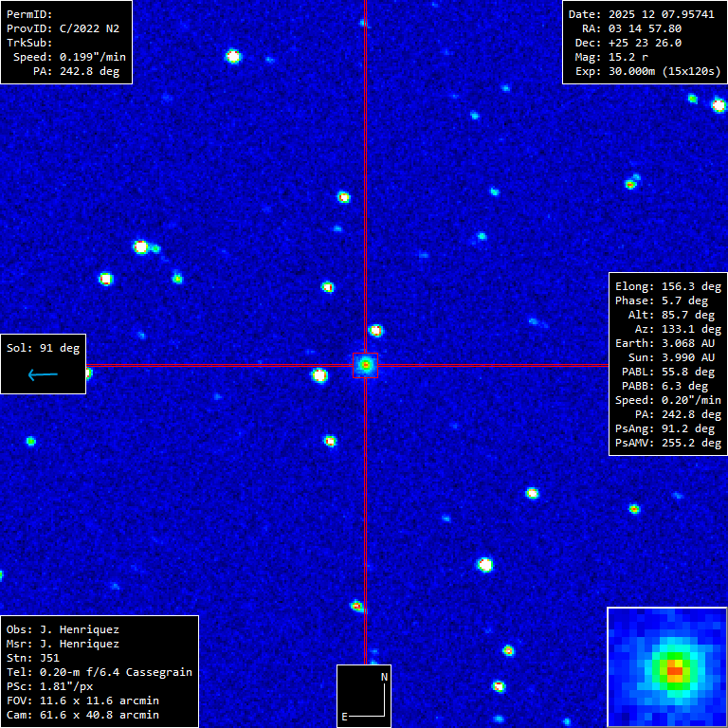Select the Elong 156.3 deg entry

click(668, 286)
